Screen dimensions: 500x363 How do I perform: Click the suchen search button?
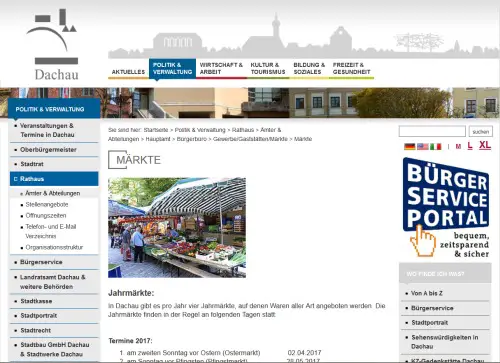481,132
